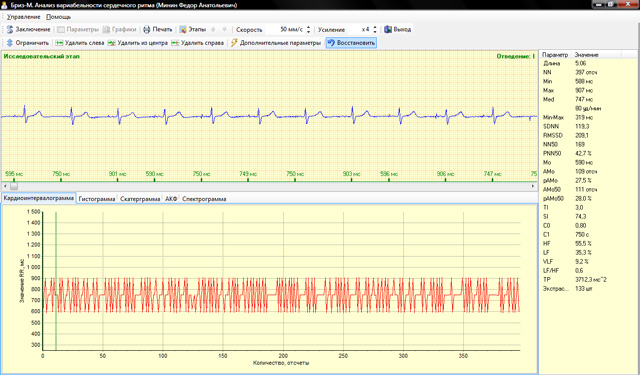Click the Восстановить restore button

[351, 42]
